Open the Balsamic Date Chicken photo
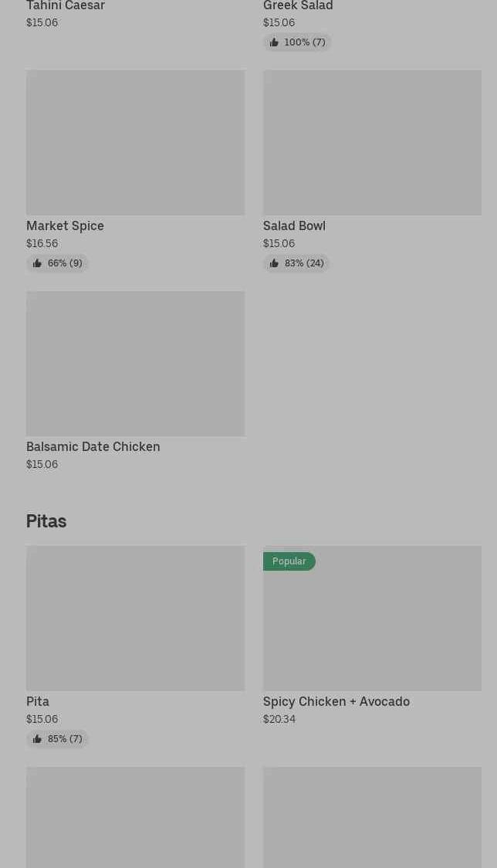497x868 pixels. tap(135, 364)
